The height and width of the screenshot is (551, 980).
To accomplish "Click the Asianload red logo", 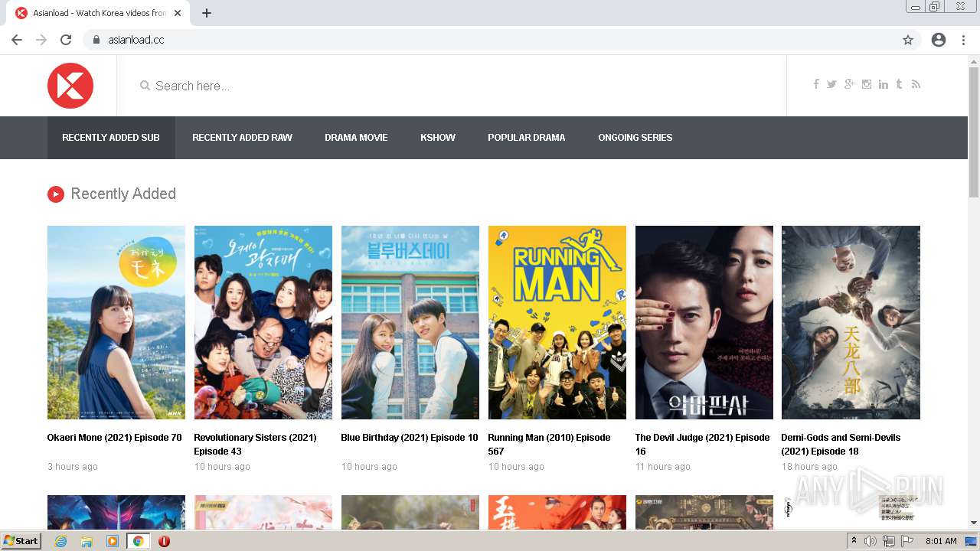I will 70,86.
